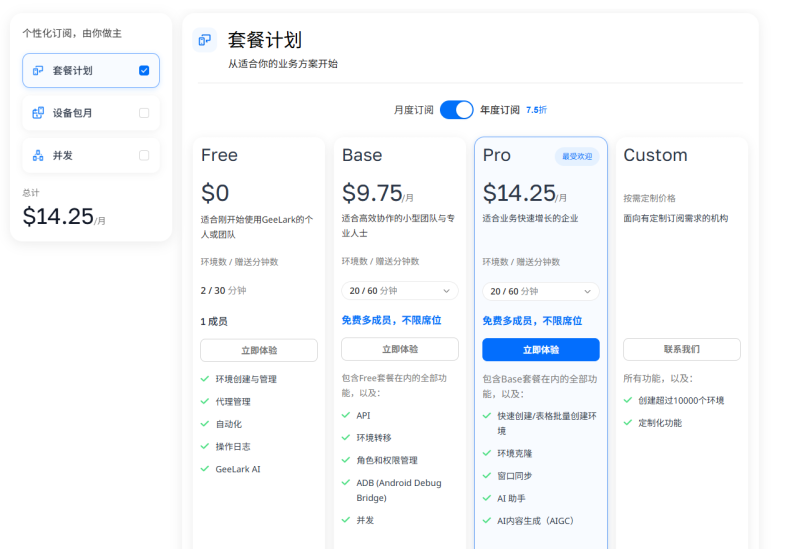800x549 pixels.
Task: Click the 窗口同步 feature text
Action: pyautogui.click(x=514, y=476)
